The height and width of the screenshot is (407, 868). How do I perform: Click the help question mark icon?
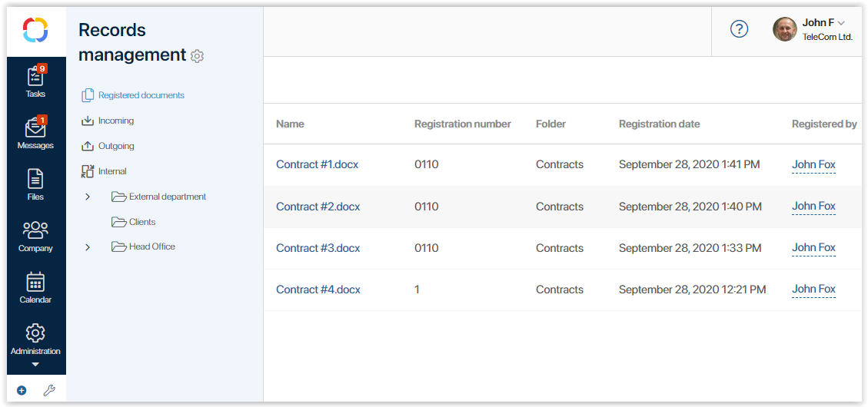click(739, 29)
